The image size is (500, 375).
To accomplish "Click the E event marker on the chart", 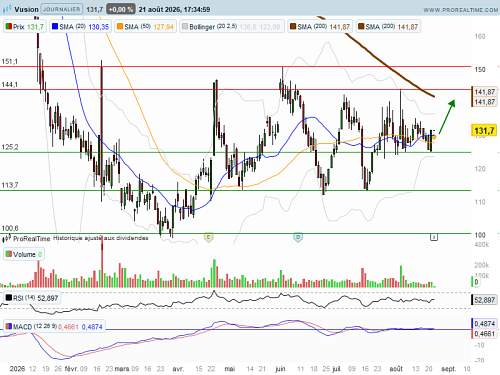I will click(x=209, y=237).
